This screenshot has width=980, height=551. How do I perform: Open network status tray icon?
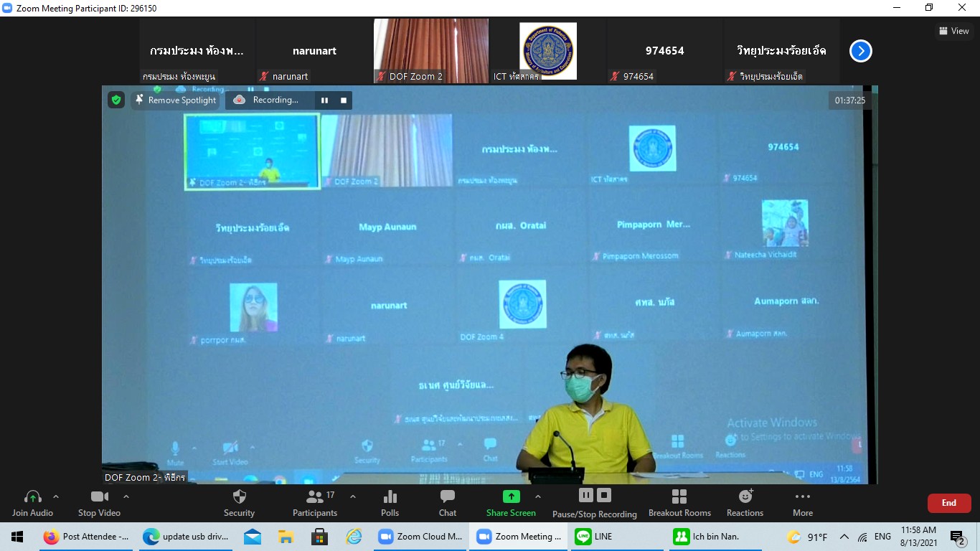pos(862,537)
